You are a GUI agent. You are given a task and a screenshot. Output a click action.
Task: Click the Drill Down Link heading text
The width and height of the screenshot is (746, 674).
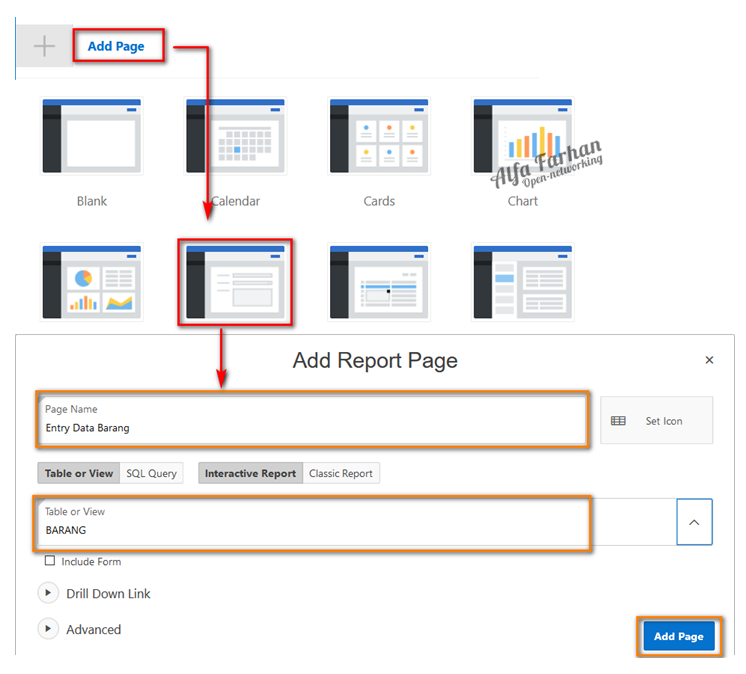click(x=108, y=594)
